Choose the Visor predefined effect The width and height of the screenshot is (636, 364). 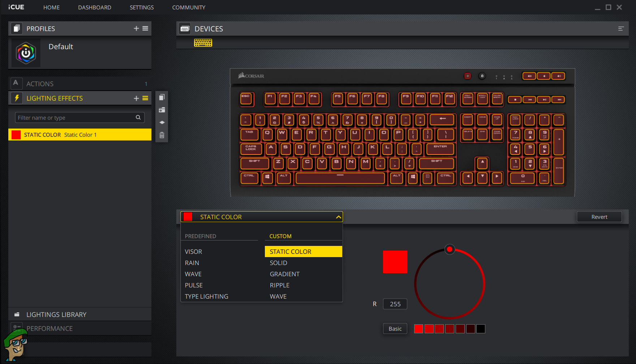(x=193, y=252)
